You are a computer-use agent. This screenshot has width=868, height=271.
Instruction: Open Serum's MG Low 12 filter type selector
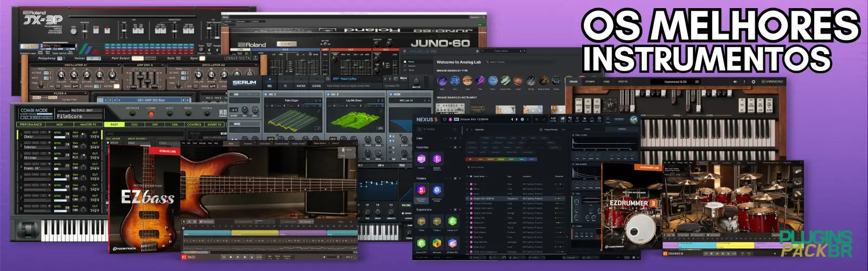[x=406, y=100]
